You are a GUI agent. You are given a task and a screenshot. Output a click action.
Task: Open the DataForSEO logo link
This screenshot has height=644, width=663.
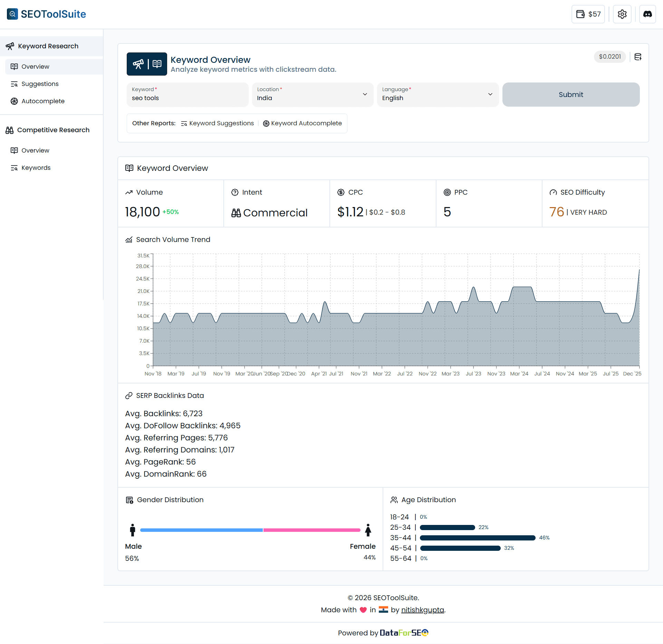404,633
